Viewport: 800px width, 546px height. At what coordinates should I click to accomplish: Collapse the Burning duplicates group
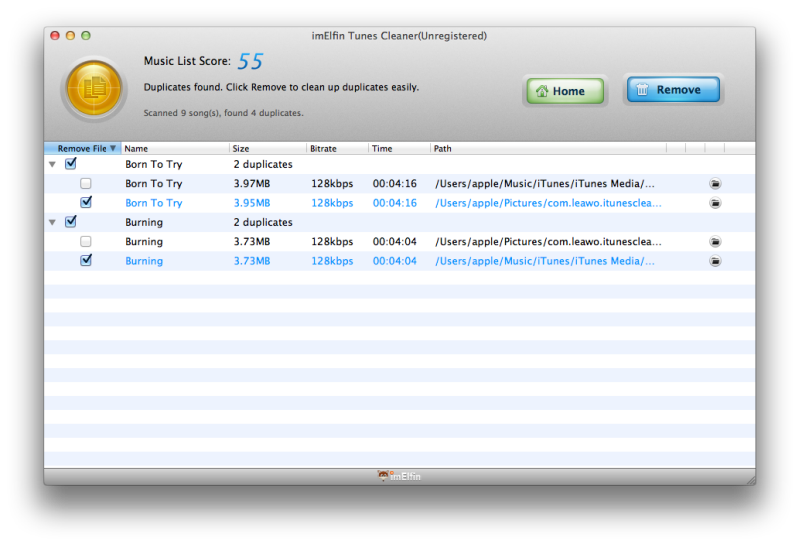click(x=52, y=222)
